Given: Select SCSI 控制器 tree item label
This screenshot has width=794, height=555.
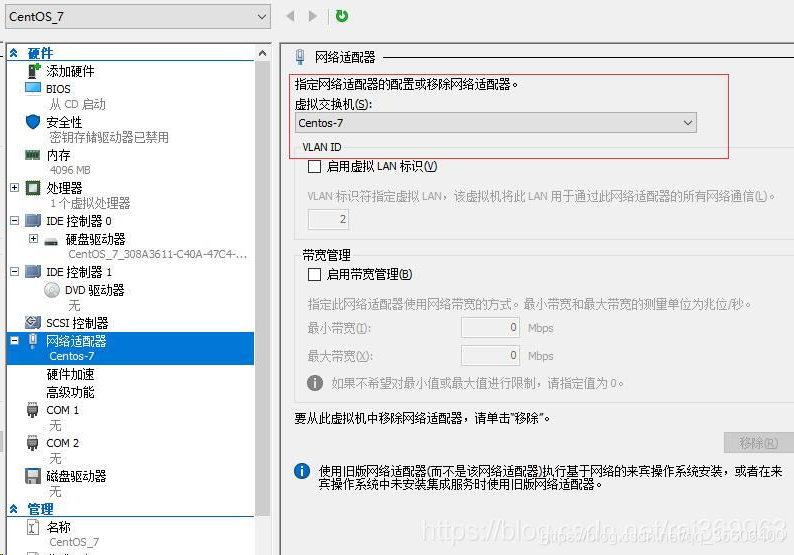Looking at the screenshot, I should point(77,323).
